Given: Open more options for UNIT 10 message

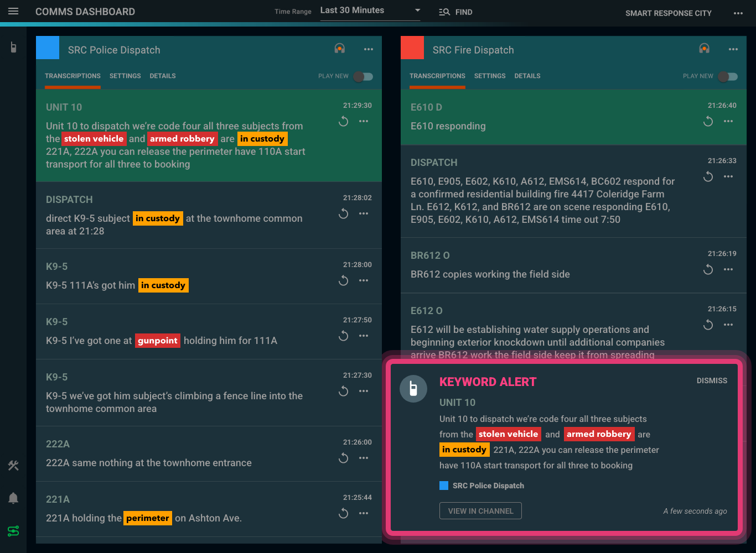Looking at the screenshot, I should coord(364,121).
